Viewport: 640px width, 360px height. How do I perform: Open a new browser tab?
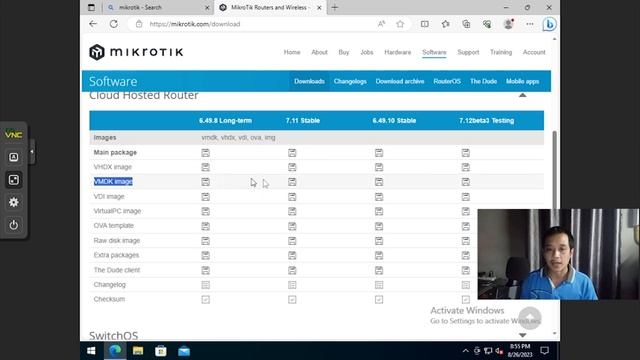pos(335,7)
